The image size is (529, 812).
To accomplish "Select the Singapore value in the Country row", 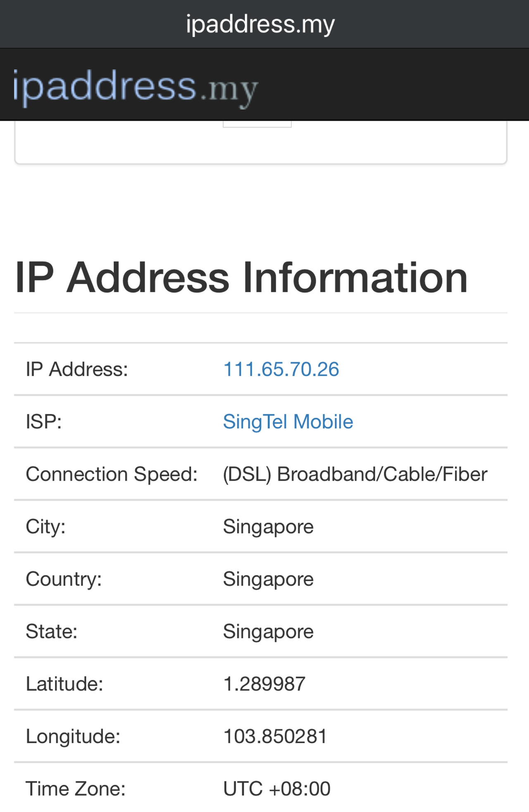I will pyautogui.click(x=268, y=579).
